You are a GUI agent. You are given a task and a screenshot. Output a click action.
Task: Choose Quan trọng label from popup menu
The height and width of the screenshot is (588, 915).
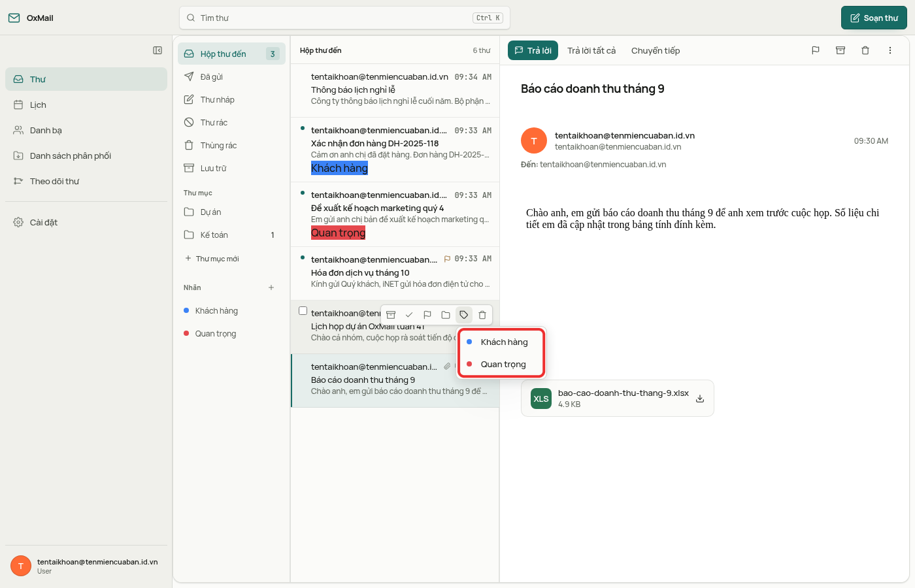point(502,365)
